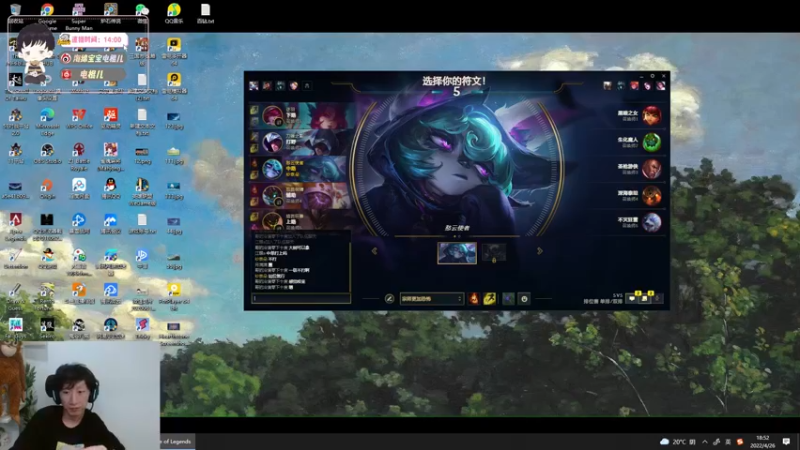This screenshot has height=450, width=800.
Task: Open the Windows notification center icon
Action: coord(786,441)
